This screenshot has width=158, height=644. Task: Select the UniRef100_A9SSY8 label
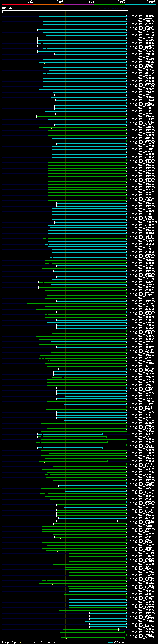tap(142, 57)
